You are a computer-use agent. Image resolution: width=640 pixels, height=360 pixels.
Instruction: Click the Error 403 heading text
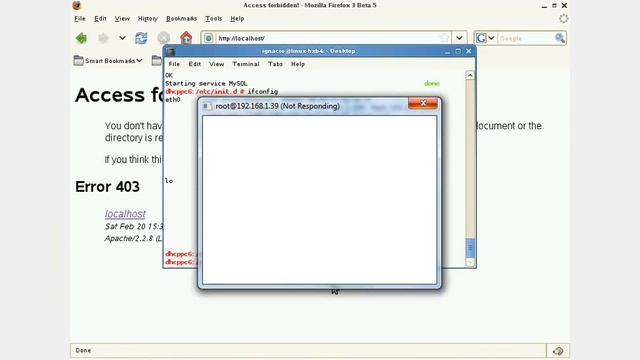pyautogui.click(x=107, y=187)
